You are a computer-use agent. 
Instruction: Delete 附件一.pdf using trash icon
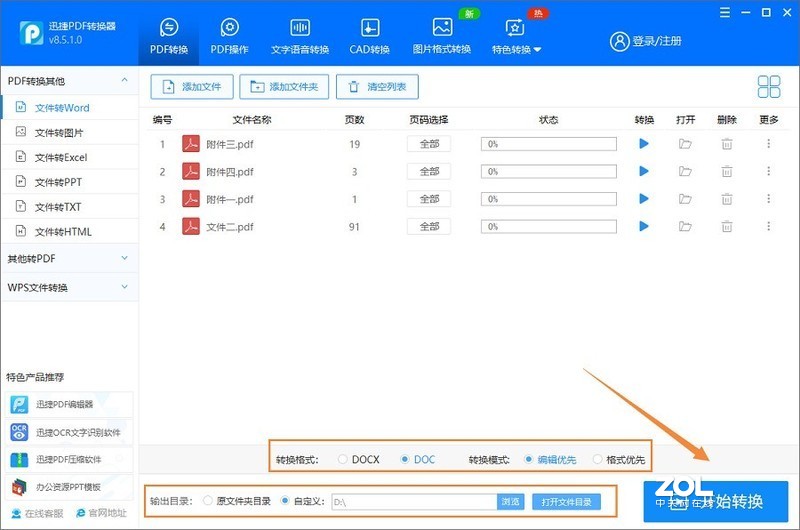coord(727,199)
